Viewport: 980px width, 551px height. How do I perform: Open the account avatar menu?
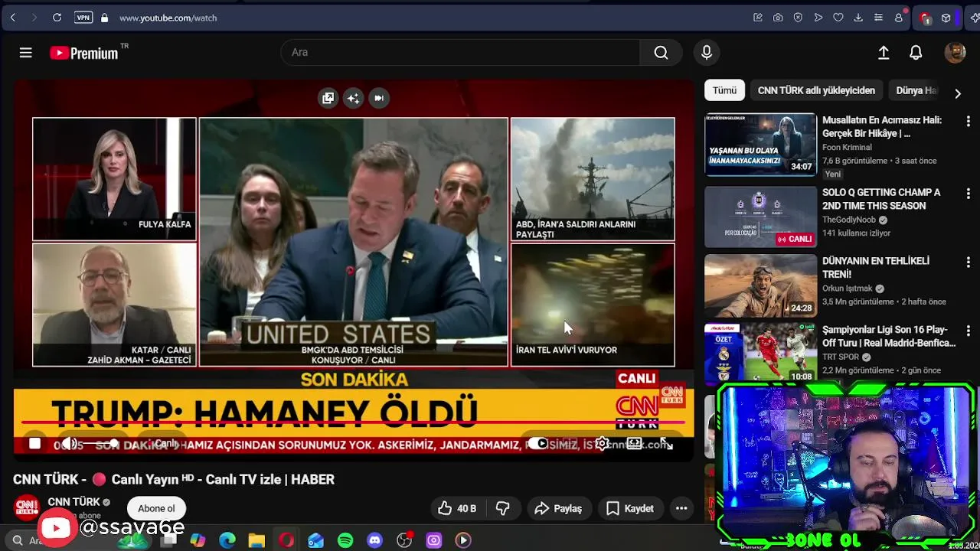pos(955,52)
